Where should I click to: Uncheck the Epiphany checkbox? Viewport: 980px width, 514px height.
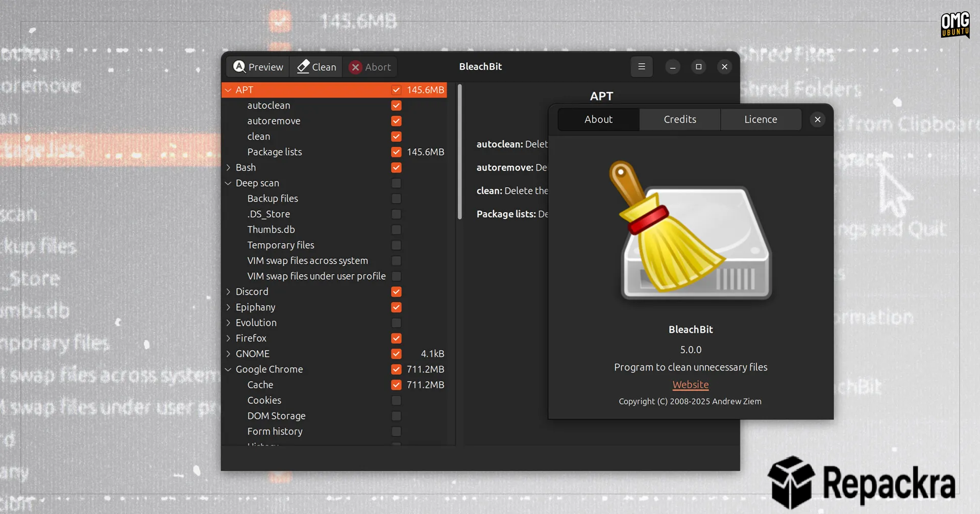click(396, 307)
